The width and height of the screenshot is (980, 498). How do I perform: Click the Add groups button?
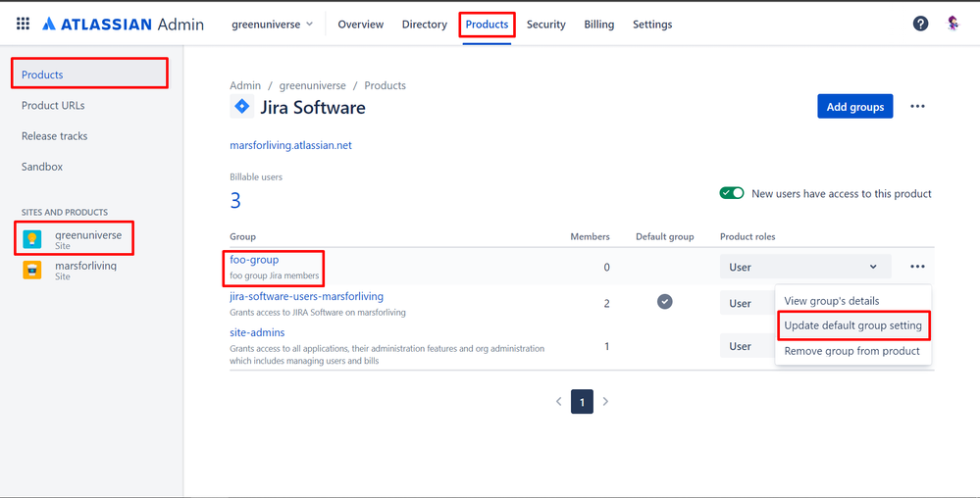[855, 106]
